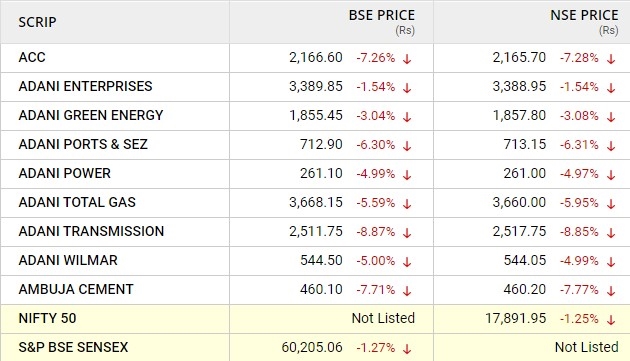Click S&P BSE Sensex down arrow icon
This screenshot has height=361, width=630.
coord(407,349)
